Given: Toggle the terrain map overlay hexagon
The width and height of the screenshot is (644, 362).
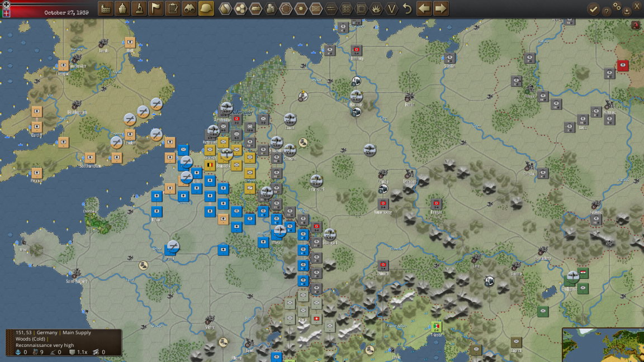Looking at the screenshot, I should pyautogui.click(x=225, y=8).
